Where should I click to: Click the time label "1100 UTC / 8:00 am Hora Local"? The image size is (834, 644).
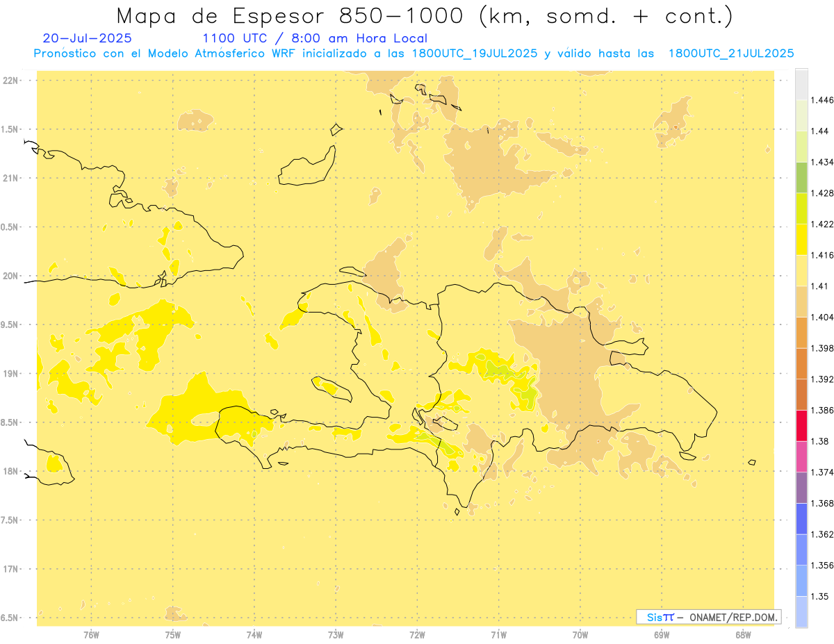click(x=315, y=38)
